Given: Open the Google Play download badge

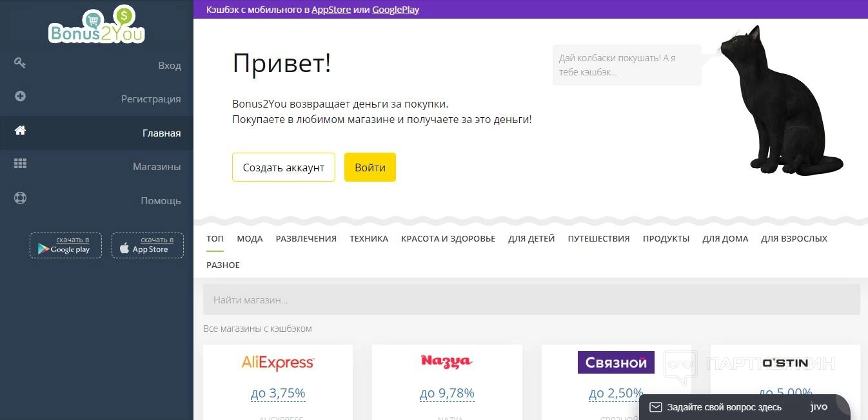Looking at the screenshot, I should pos(66,245).
